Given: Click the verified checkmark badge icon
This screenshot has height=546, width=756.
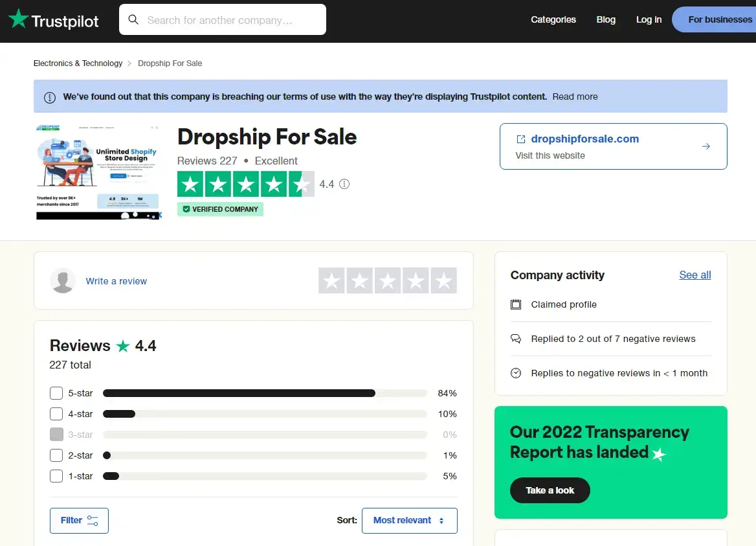Looking at the screenshot, I should 186,209.
